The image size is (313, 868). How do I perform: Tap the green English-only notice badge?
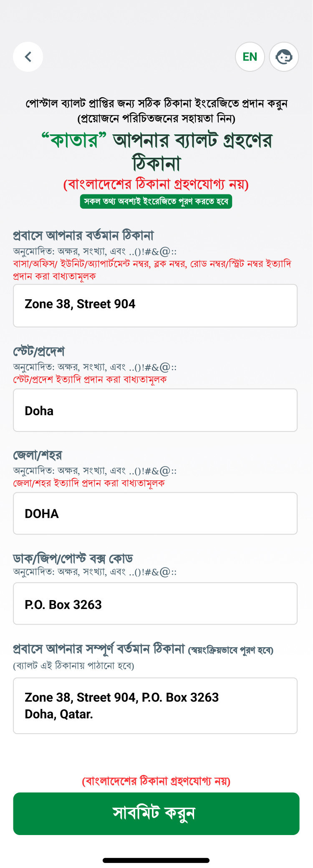click(156, 202)
